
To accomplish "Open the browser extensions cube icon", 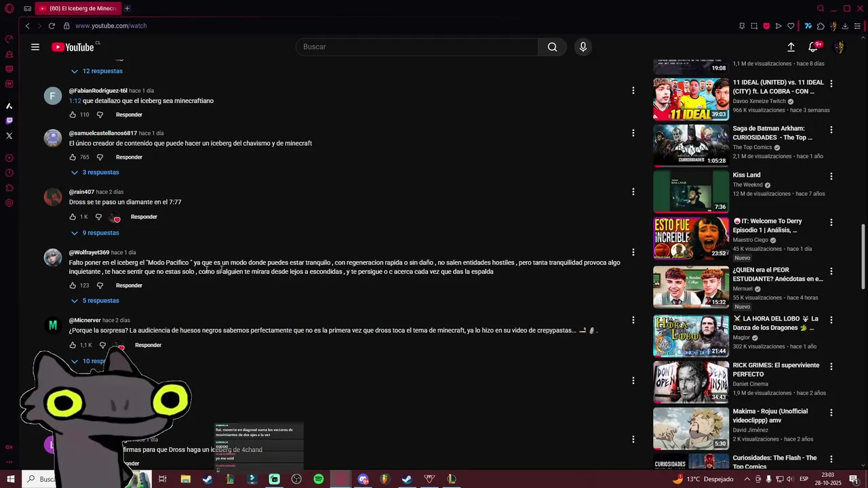I will [821, 26].
